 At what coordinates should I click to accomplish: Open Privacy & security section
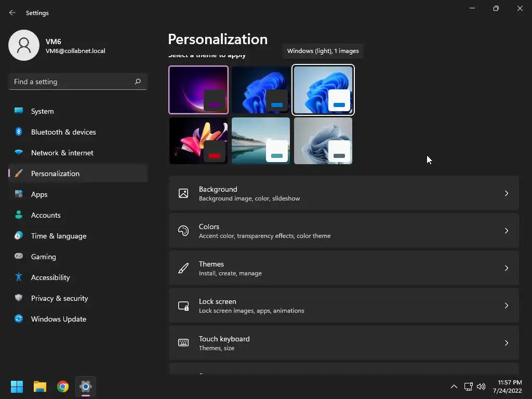(x=78, y=298)
